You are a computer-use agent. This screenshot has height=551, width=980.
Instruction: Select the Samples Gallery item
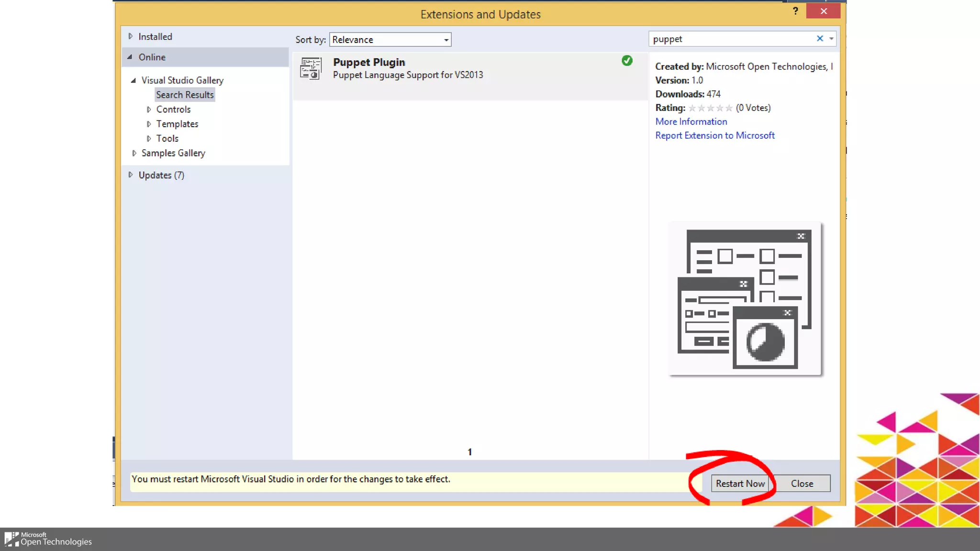173,153
